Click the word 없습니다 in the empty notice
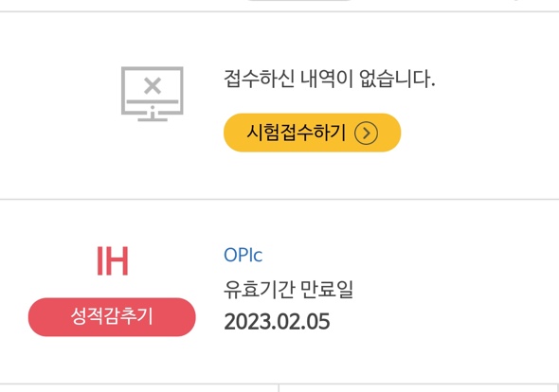 point(397,79)
